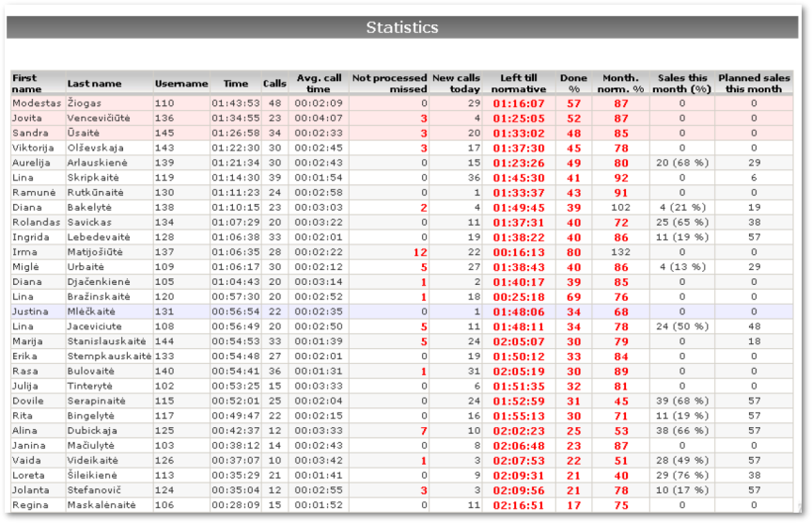Click Arlauskienė's sales value 20 (68 %)

pyautogui.click(x=681, y=163)
